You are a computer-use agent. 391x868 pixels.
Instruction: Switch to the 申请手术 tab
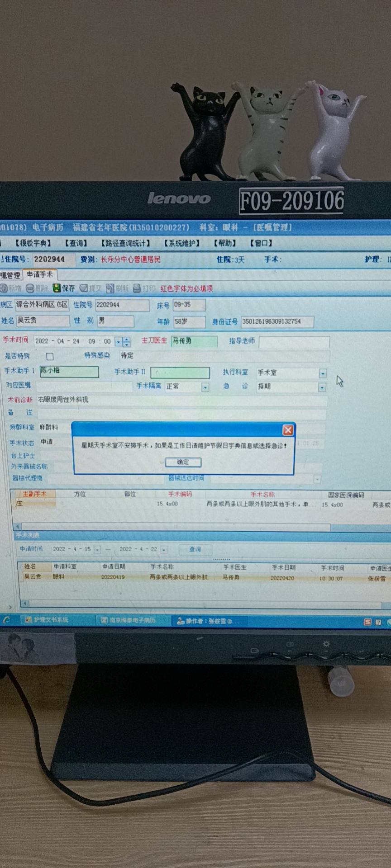click(40, 274)
